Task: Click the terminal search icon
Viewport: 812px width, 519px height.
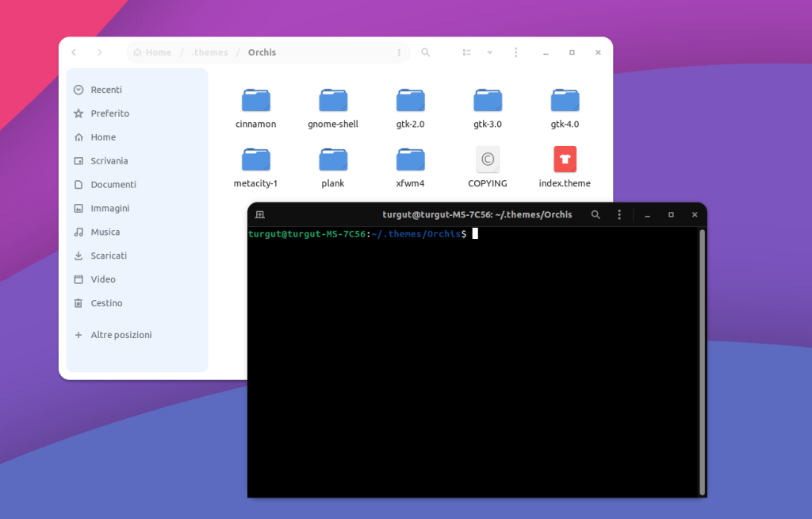Action: [x=596, y=215]
